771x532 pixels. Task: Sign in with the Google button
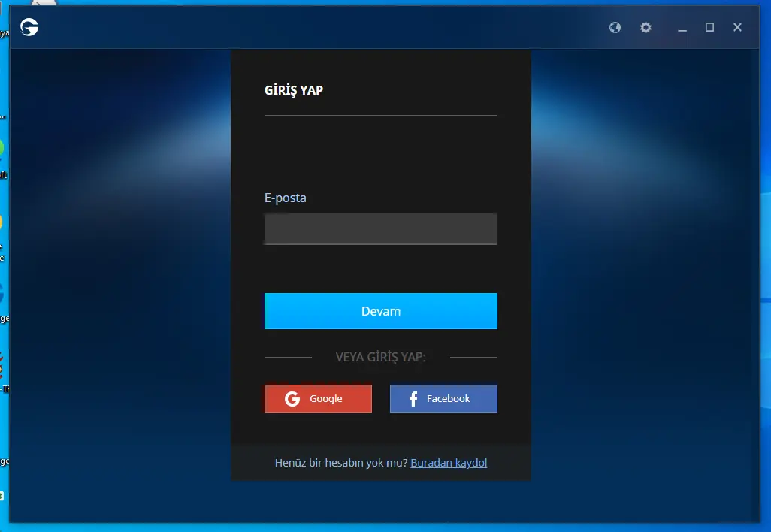point(318,399)
